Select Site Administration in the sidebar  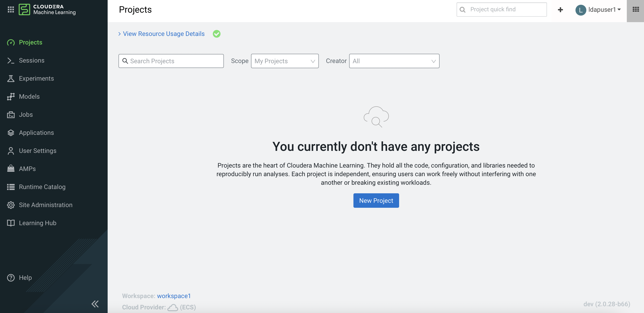[45, 205]
